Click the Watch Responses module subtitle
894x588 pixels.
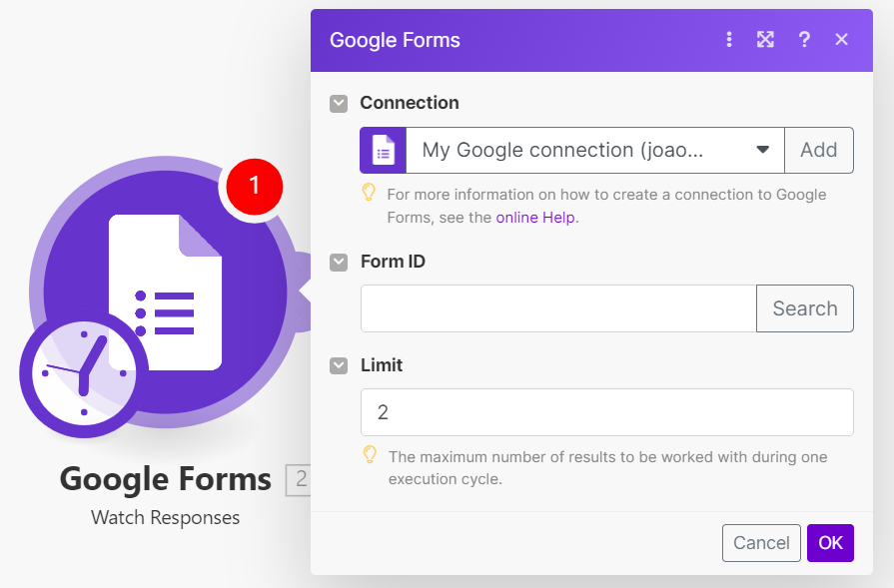[166, 517]
